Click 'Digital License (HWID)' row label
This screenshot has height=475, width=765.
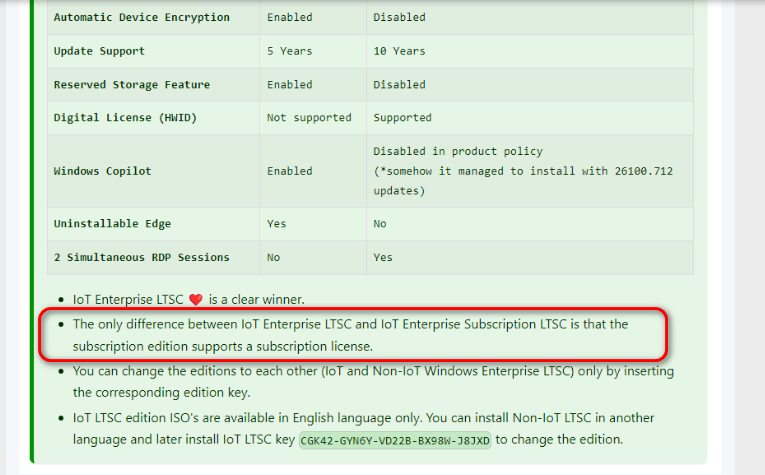(125, 118)
